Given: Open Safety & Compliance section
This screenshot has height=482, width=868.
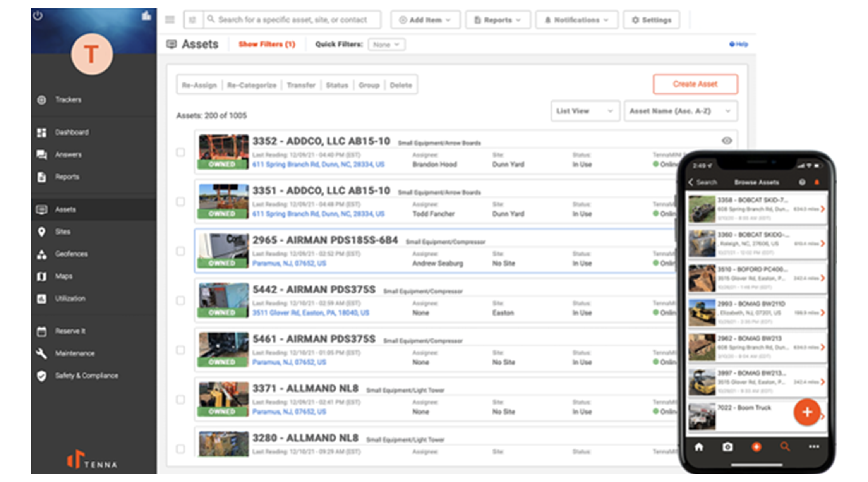Looking at the screenshot, I should pos(86,376).
